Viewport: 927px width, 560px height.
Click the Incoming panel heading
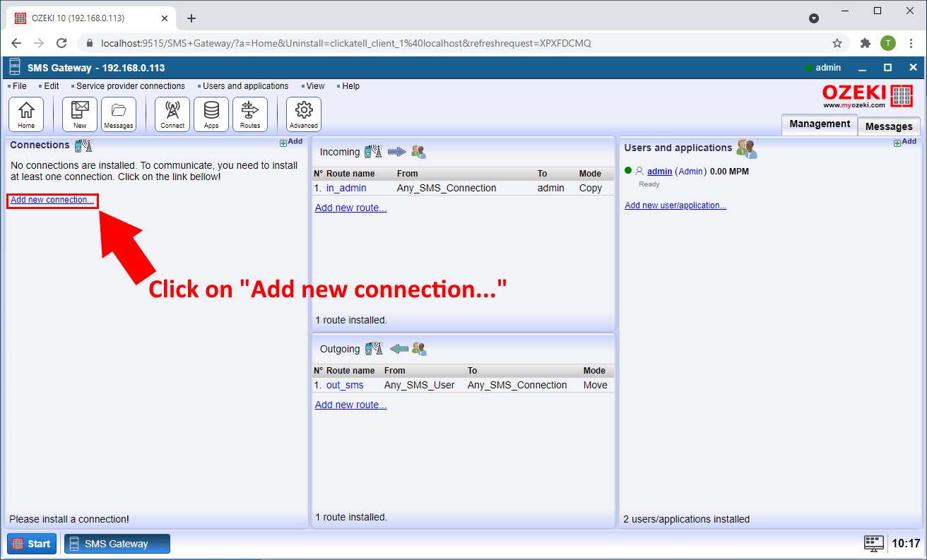(340, 152)
